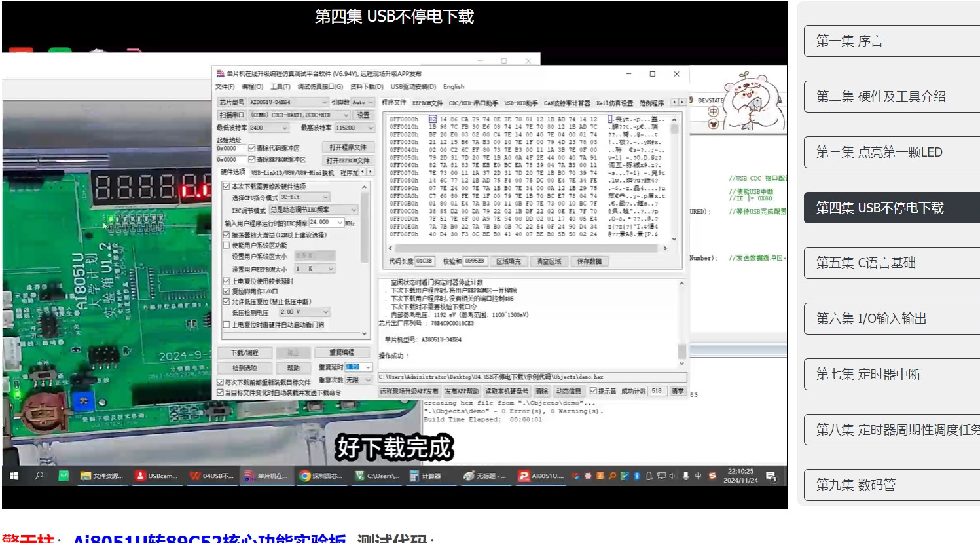Image resolution: width=980 pixels, height=543 pixels.
Task: Open 第五集 C语言基础 episode link
Action: (x=892, y=263)
